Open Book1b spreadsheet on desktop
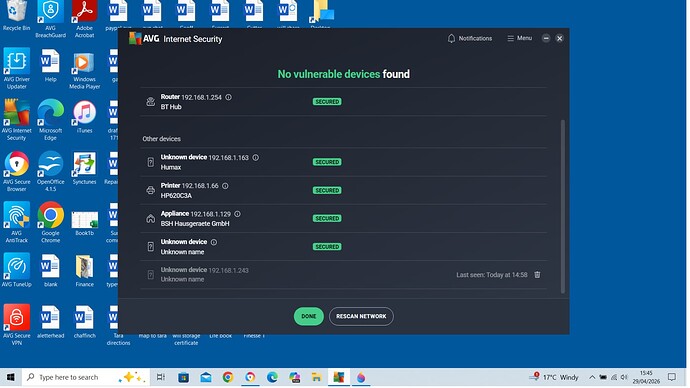The image size is (690, 388). coord(84,223)
